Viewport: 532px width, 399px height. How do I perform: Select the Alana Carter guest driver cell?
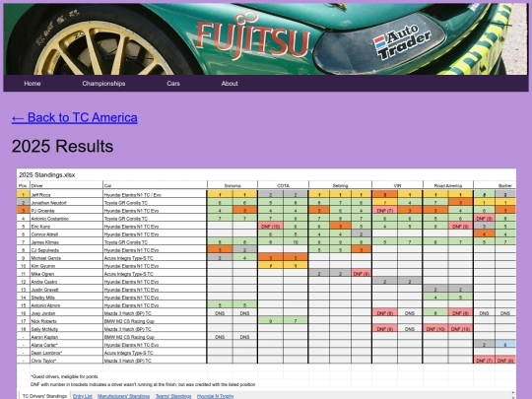pos(66,345)
